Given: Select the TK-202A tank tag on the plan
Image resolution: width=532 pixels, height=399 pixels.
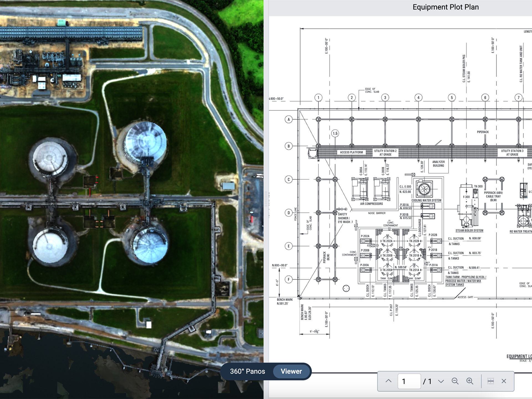Looking at the screenshot, I should 387,241.
